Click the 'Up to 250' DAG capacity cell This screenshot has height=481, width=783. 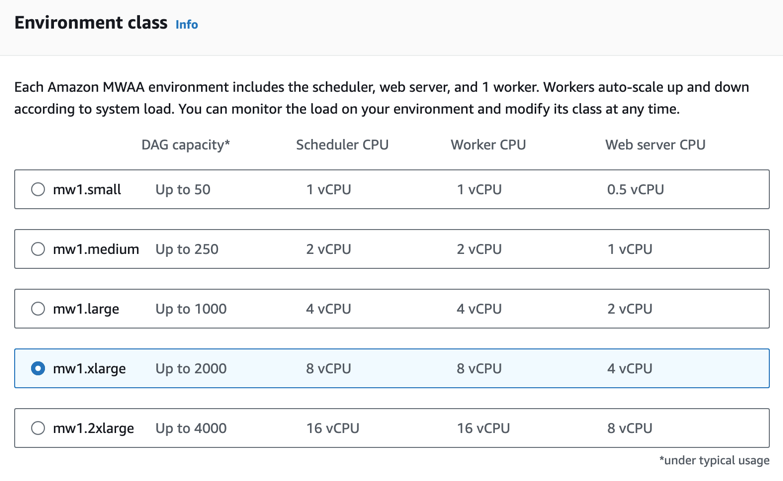(x=187, y=249)
